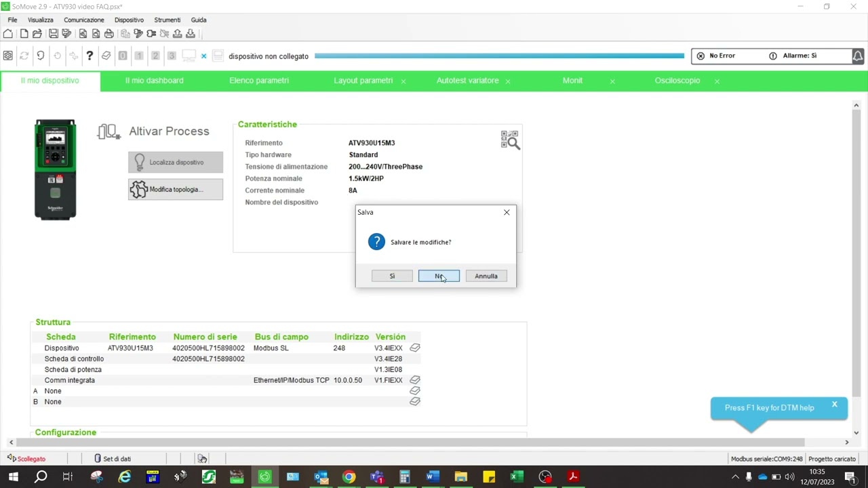Open the Comunicazione menu
868x488 pixels.
tap(84, 20)
